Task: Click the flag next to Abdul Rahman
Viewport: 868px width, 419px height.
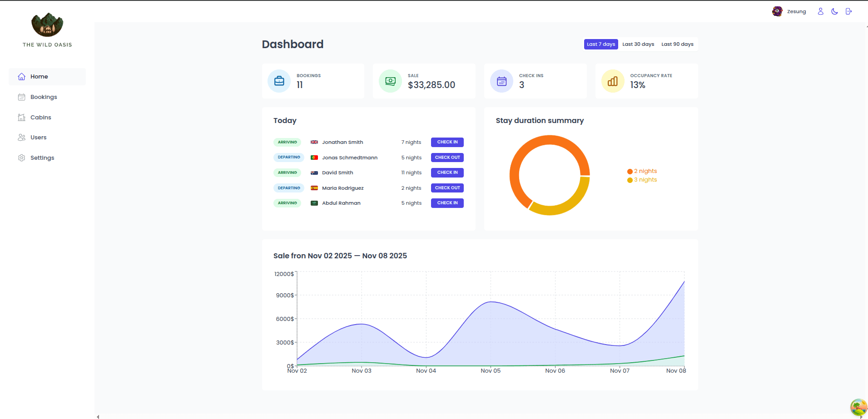Action: pos(314,203)
